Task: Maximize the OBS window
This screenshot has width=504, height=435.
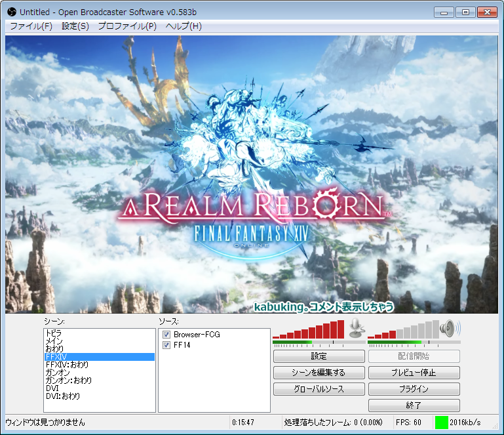Action: 465,12
